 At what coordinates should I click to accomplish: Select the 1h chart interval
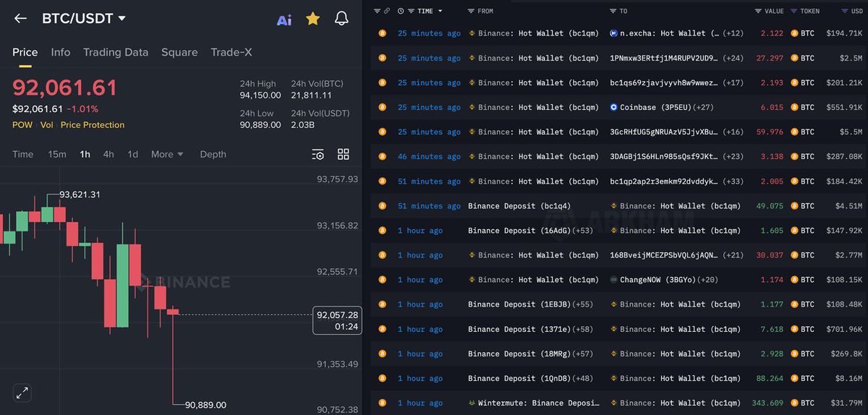(x=85, y=154)
